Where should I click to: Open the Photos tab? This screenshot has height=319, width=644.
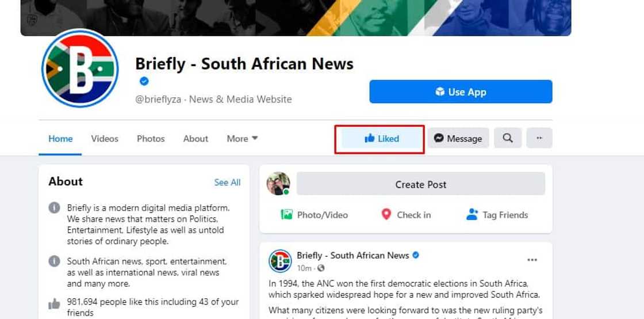151,139
